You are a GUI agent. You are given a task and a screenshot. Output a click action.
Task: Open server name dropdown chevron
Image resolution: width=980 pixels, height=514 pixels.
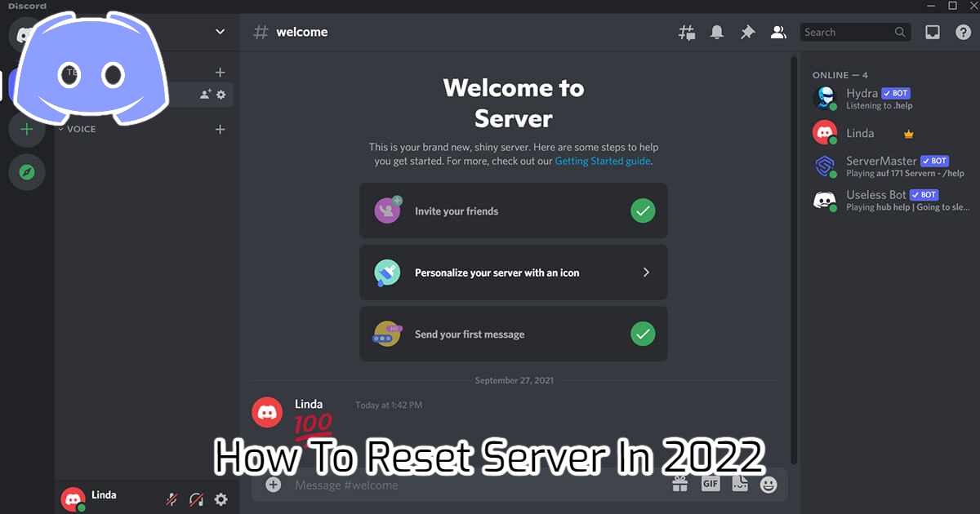[x=220, y=32]
